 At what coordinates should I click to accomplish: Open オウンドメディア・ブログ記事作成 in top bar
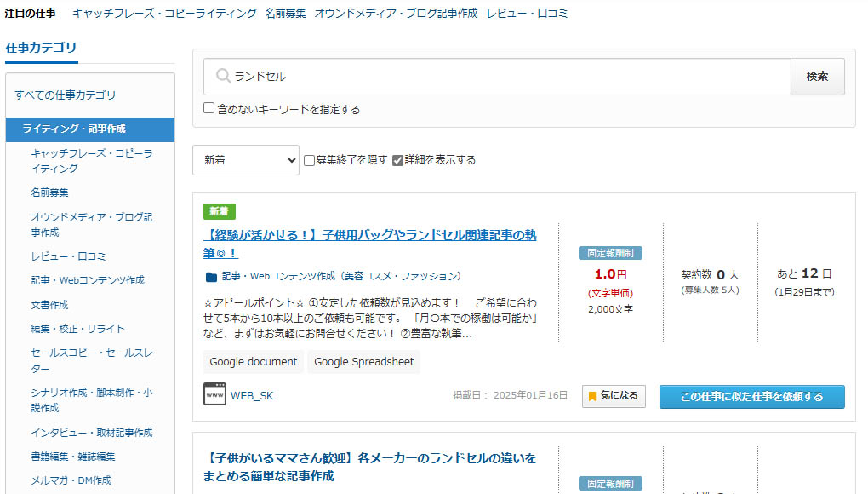point(396,14)
